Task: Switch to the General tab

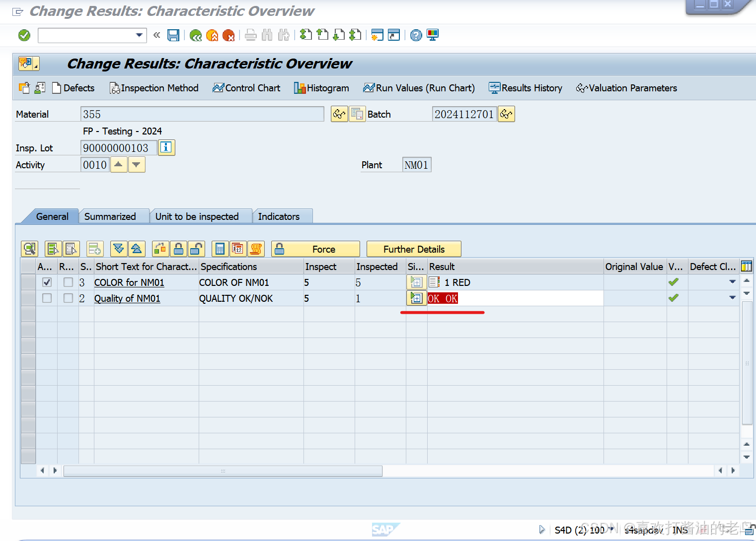Action: [52, 216]
